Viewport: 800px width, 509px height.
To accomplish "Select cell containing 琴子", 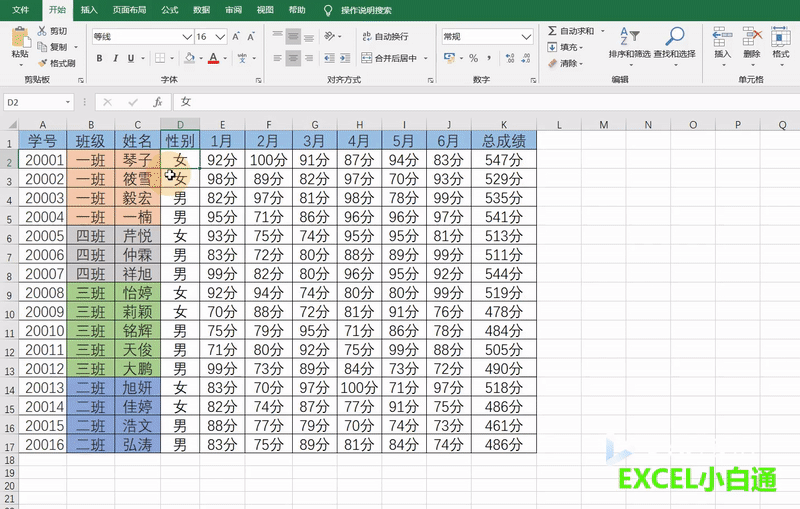I will point(137,160).
